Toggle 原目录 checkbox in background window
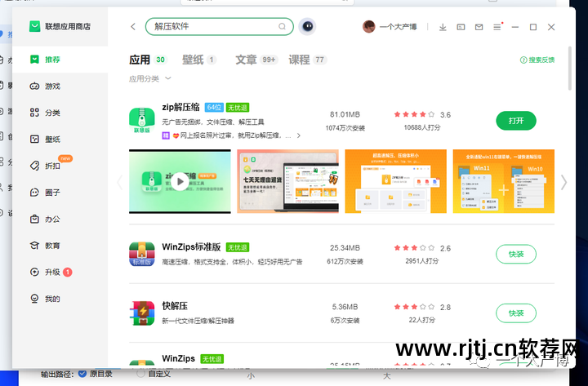Viewport: 588px width, 386px height. click(x=82, y=374)
